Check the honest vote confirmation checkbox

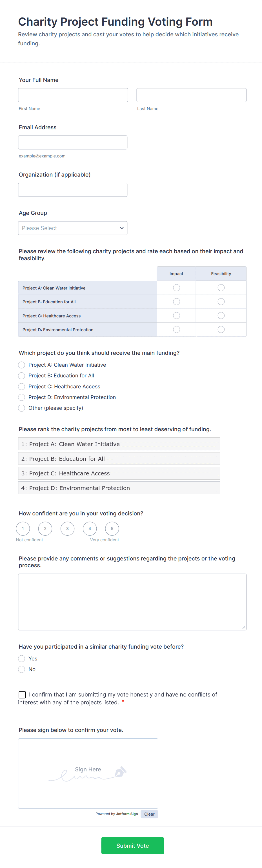22,695
